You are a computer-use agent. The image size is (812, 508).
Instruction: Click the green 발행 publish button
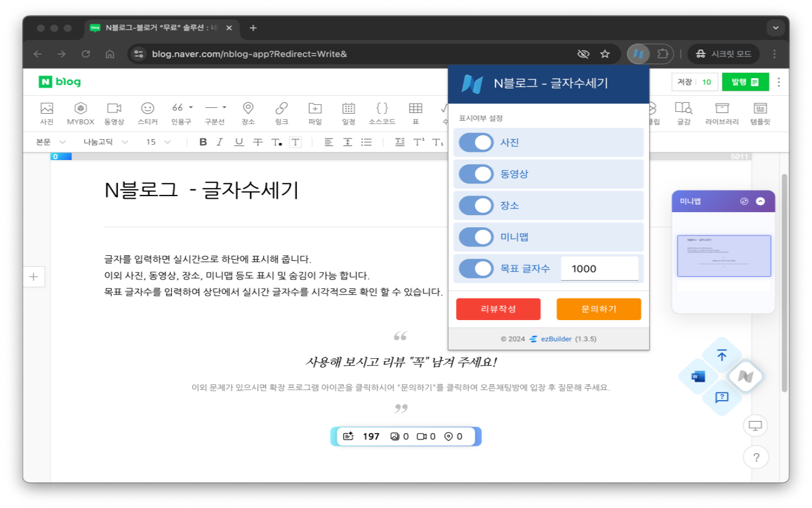click(x=745, y=83)
